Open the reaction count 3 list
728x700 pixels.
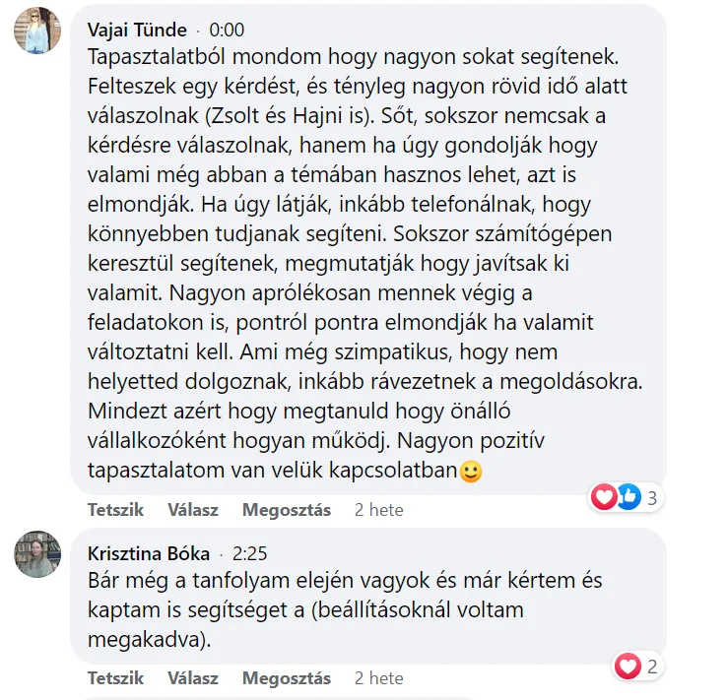[652, 498]
